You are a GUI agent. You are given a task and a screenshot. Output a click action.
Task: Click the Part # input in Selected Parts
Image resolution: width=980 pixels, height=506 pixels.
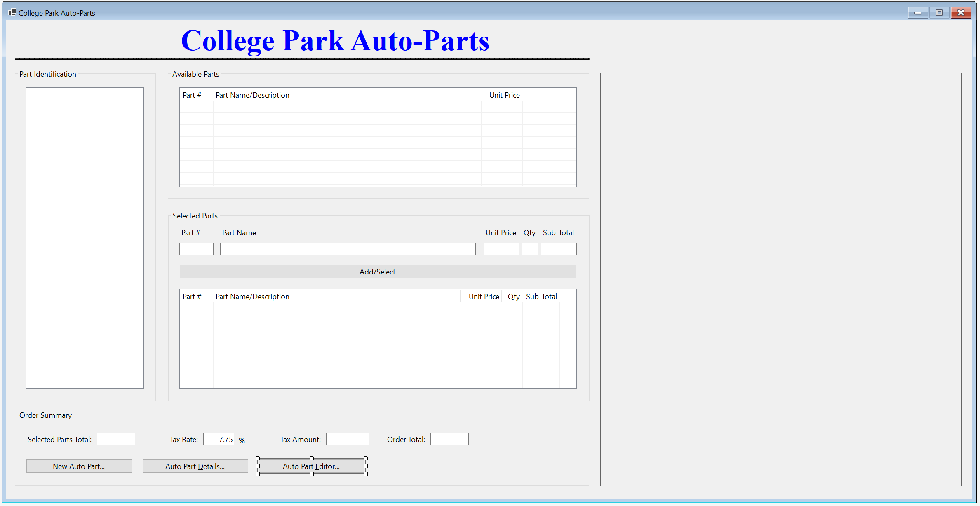[x=196, y=249]
